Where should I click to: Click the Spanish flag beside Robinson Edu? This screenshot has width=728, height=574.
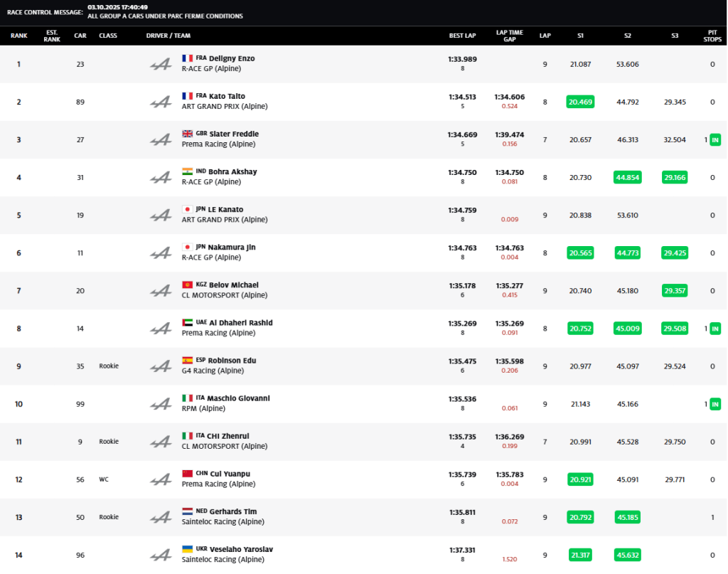click(x=187, y=360)
